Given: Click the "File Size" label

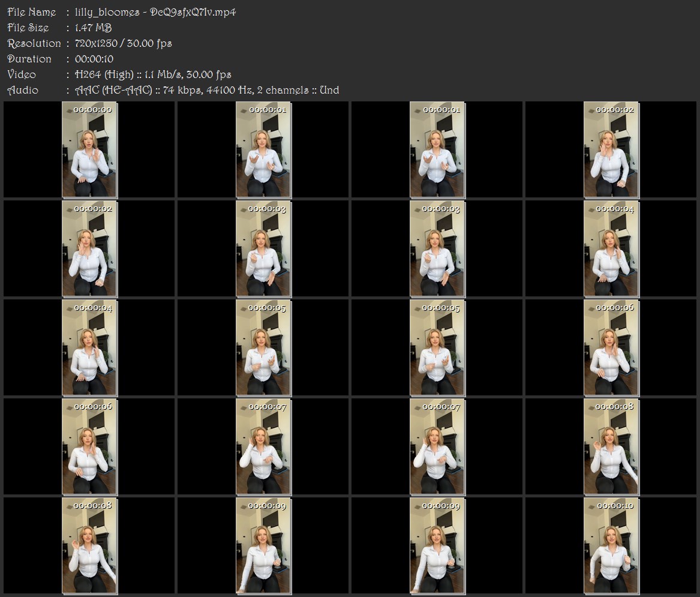Looking at the screenshot, I should coord(28,28).
